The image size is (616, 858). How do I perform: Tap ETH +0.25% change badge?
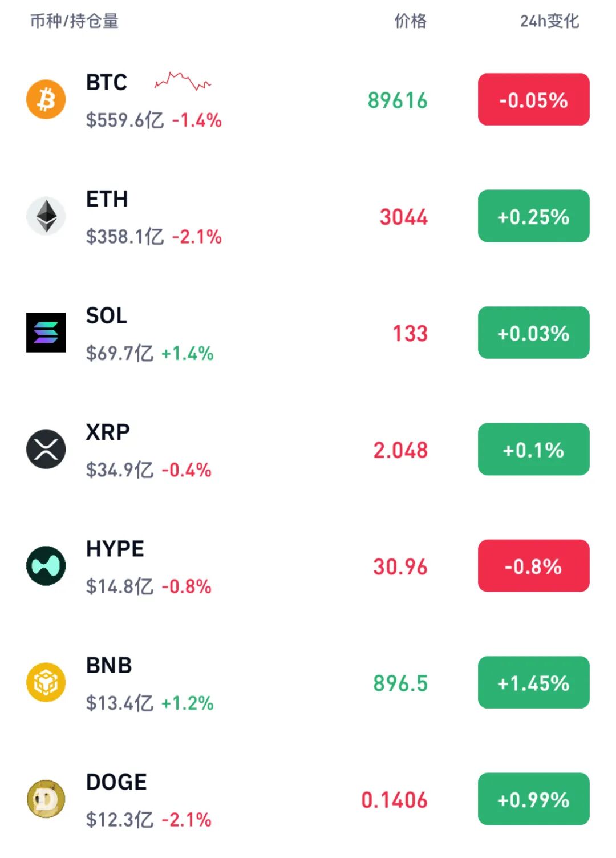point(533,216)
